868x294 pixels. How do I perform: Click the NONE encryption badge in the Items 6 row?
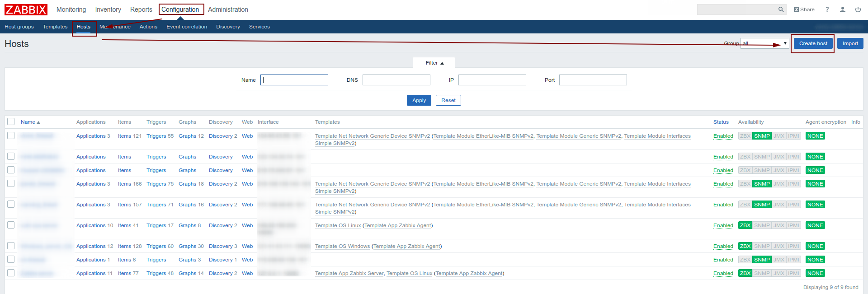(815, 260)
